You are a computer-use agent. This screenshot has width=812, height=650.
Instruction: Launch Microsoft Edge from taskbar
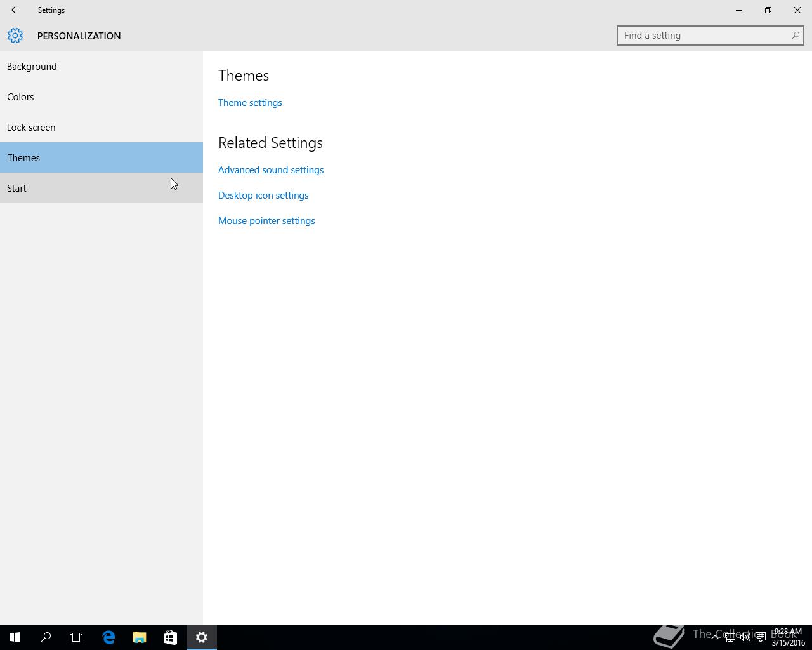108,637
